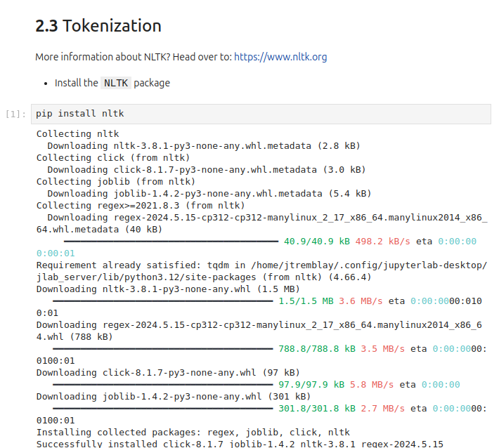Image resolution: width=499 pixels, height=448 pixels.
Task: Click the progress bar showing 1.5/1.5 MB
Action: coord(163,301)
